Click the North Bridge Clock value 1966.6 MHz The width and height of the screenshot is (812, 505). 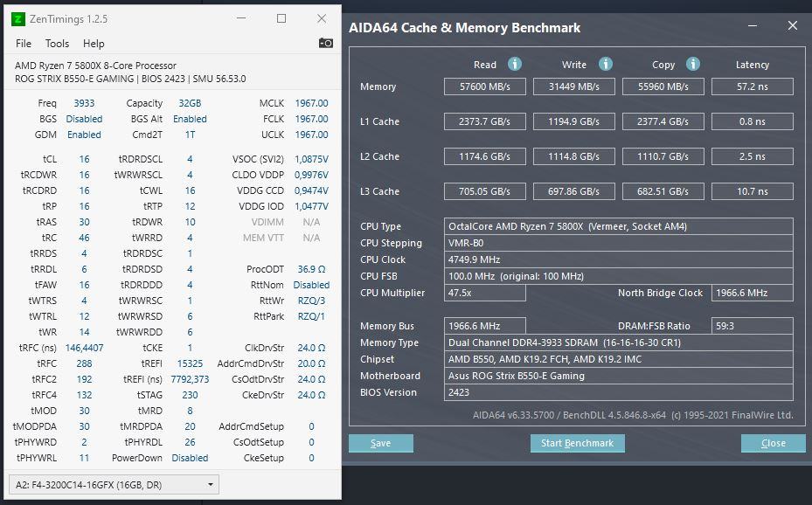click(753, 293)
